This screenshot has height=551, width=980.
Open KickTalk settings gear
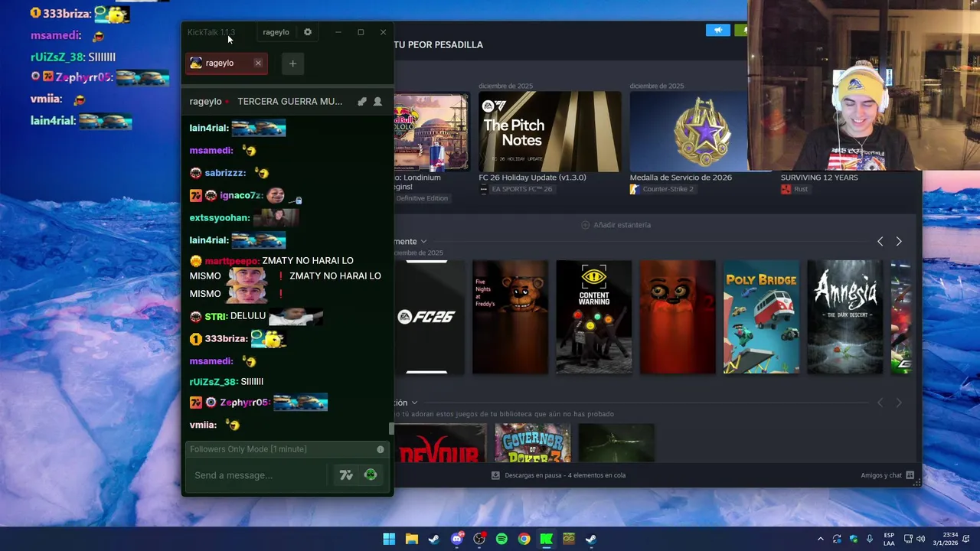click(308, 32)
